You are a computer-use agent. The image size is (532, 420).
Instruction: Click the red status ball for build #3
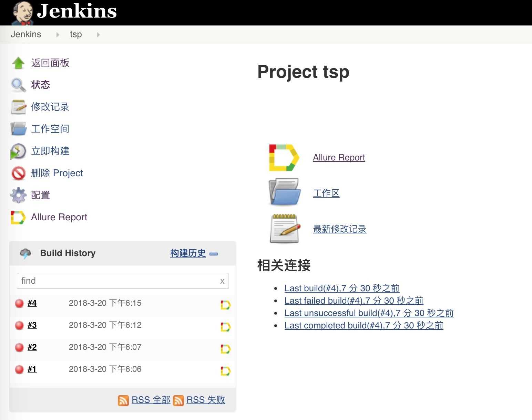tap(19, 325)
